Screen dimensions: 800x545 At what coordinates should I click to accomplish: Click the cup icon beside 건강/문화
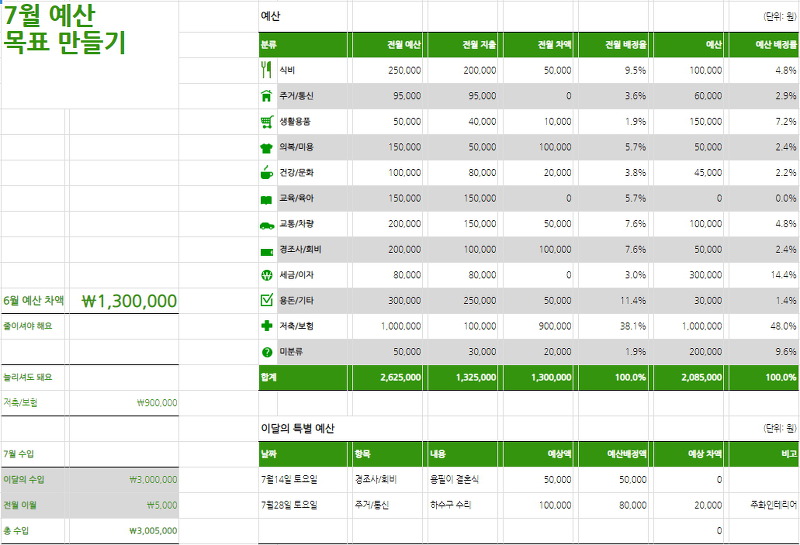pyautogui.click(x=266, y=172)
